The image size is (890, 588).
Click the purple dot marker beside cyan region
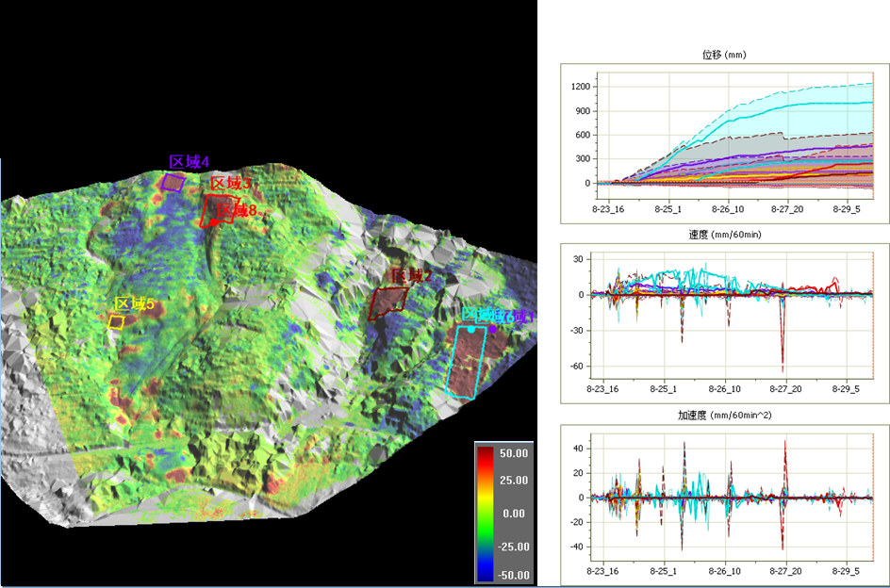click(492, 329)
